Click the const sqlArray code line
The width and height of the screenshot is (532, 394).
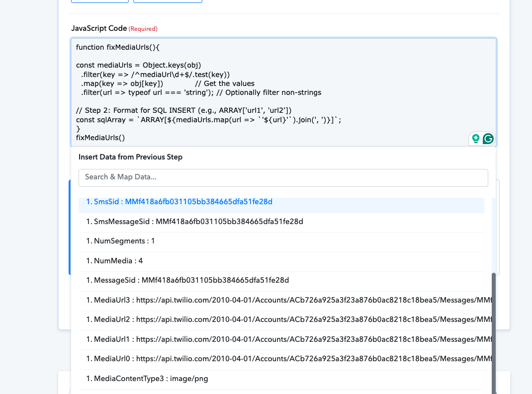(208, 120)
